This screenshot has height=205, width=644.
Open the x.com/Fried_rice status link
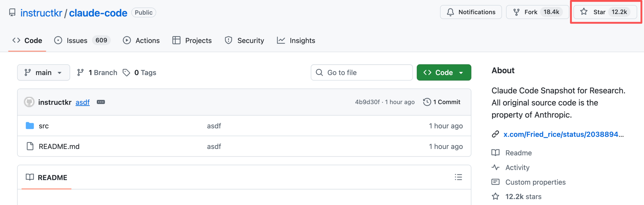(563, 134)
